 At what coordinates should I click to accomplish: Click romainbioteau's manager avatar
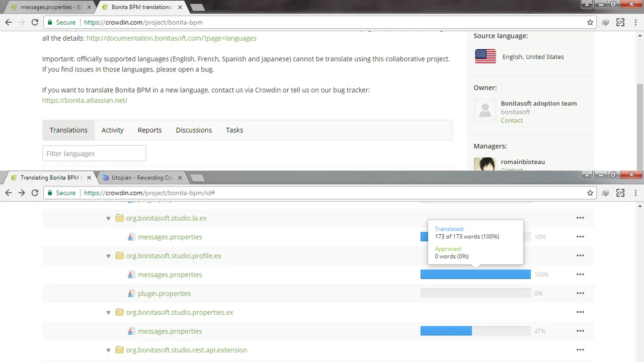tap(485, 164)
